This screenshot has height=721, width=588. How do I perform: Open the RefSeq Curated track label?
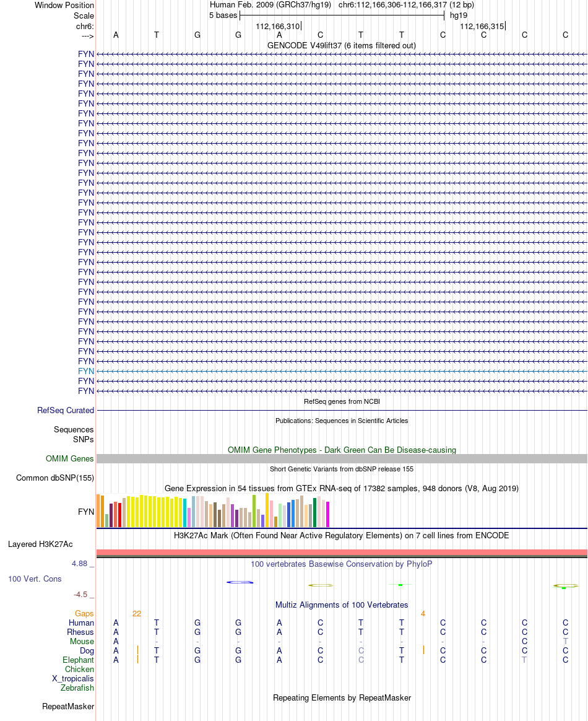[66, 410]
